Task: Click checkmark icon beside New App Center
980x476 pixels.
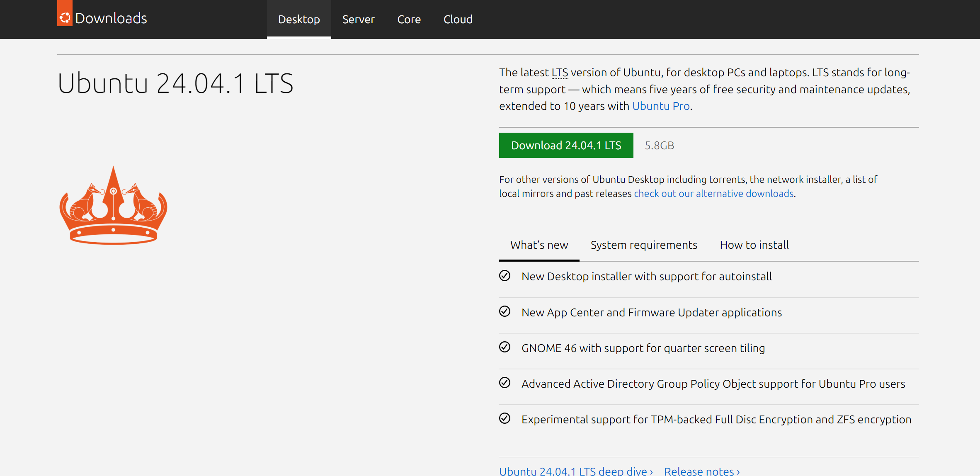Action: [x=505, y=311]
